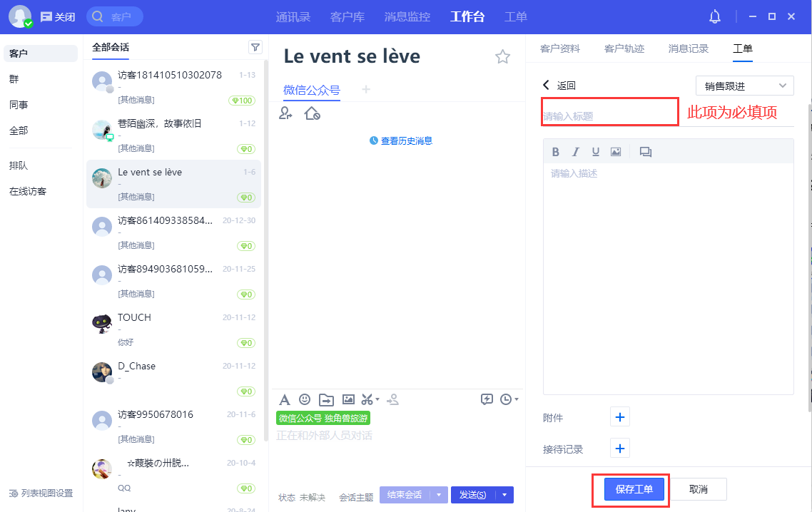Image resolution: width=812 pixels, height=512 pixels.
Task: Expand the clock history dropdown arrow
Action: pyautogui.click(x=517, y=399)
